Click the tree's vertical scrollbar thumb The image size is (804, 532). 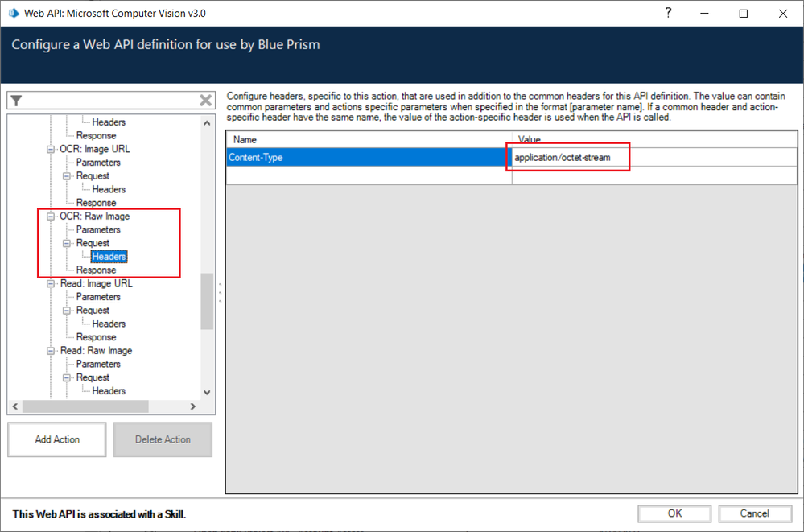(x=207, y=301)
